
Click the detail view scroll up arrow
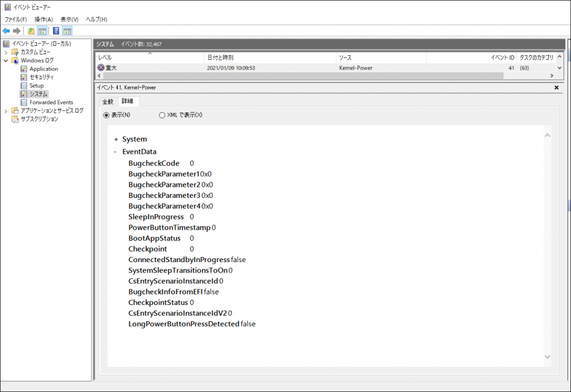(x=547, y=135)
